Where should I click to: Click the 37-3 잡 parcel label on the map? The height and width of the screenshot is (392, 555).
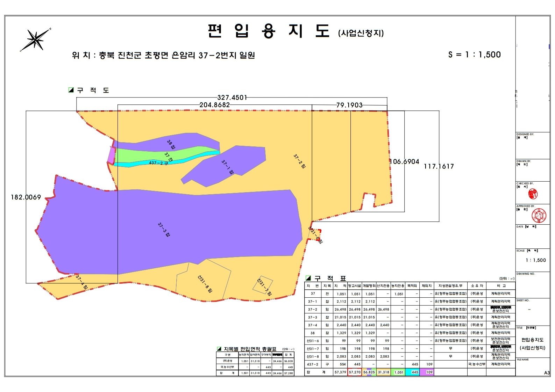[164, 230]
